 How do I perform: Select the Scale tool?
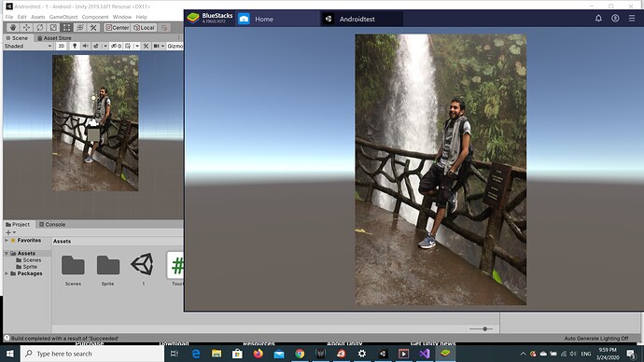tap(53, 27)
